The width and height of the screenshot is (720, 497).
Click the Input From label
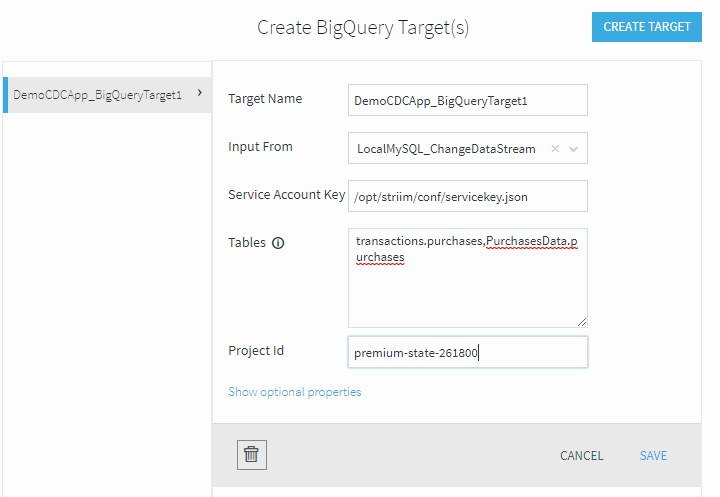[260, 147]
